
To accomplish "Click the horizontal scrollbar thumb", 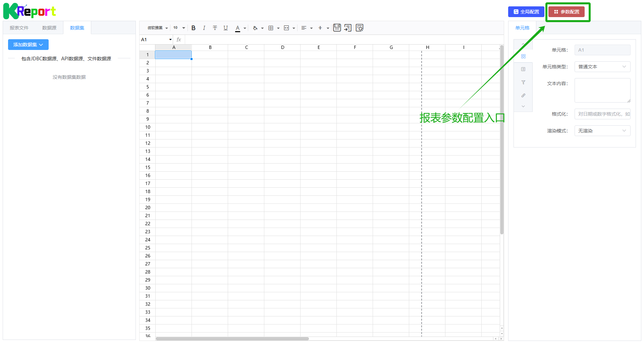I will pos(232,339).
